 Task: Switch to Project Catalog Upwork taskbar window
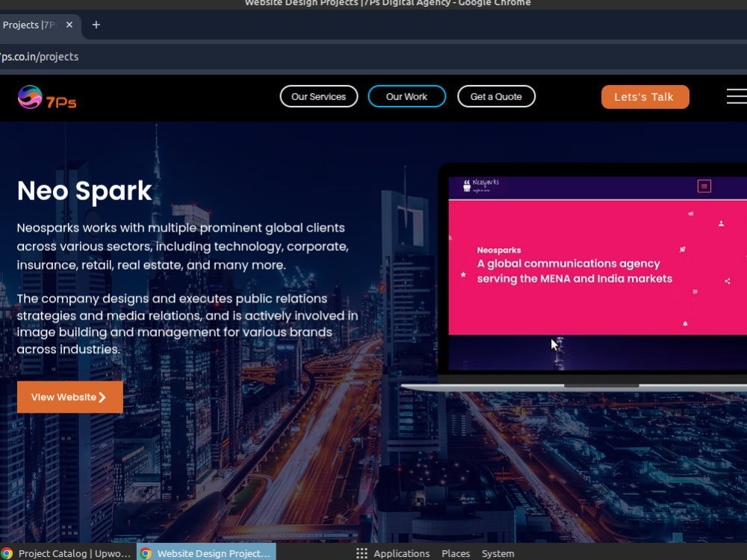(68, 553)
